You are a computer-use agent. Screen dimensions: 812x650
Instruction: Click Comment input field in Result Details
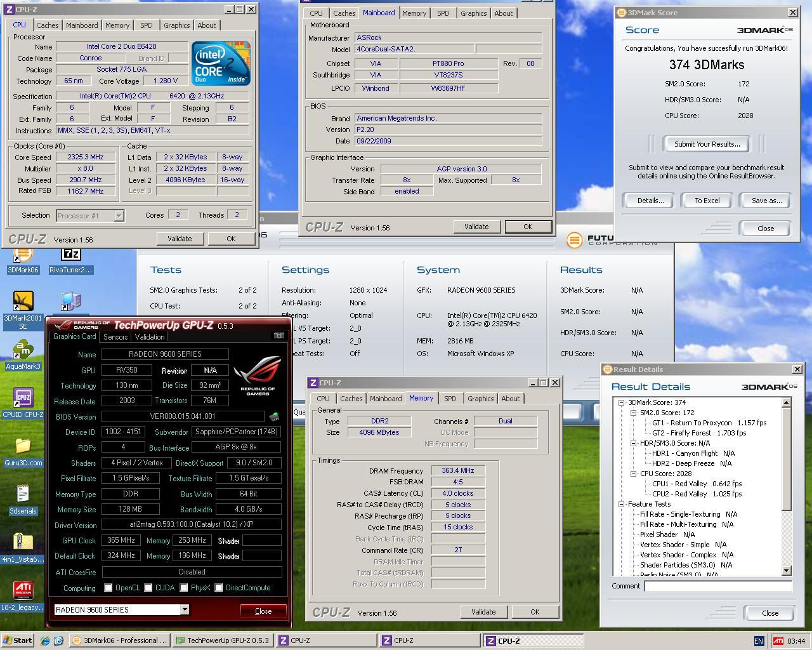tap(718, 586)
